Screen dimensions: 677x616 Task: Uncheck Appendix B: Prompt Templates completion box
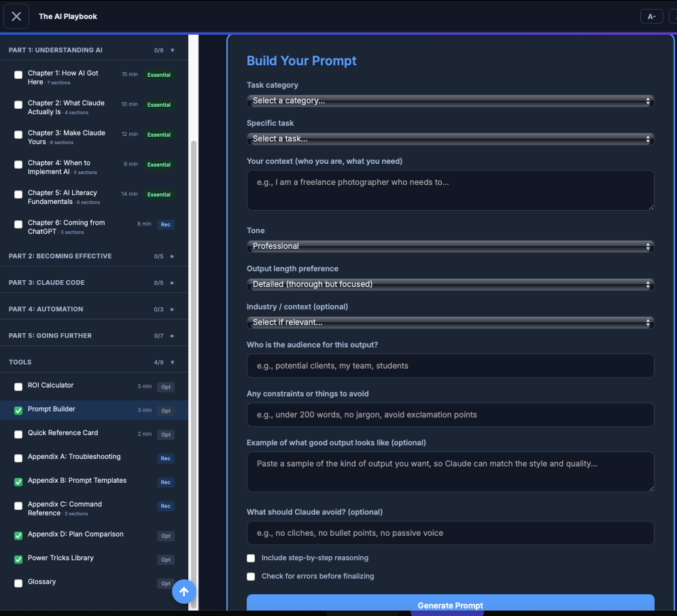(x=18, y=481)
